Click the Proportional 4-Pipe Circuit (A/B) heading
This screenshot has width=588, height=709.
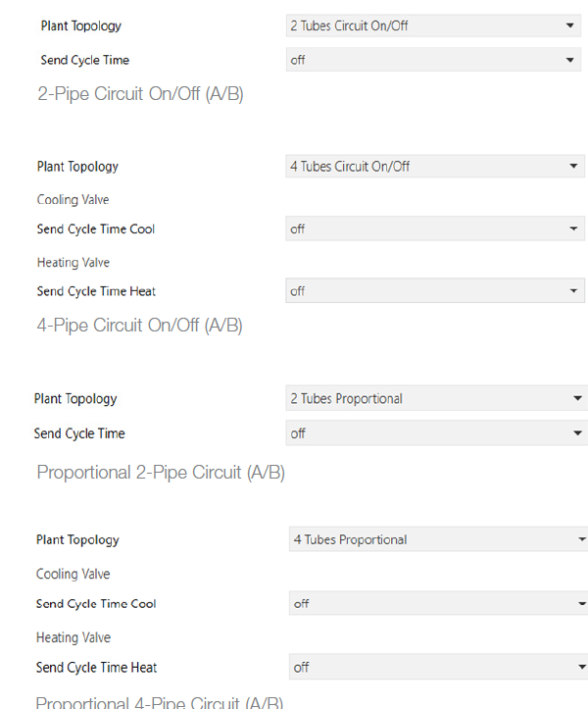160,702
